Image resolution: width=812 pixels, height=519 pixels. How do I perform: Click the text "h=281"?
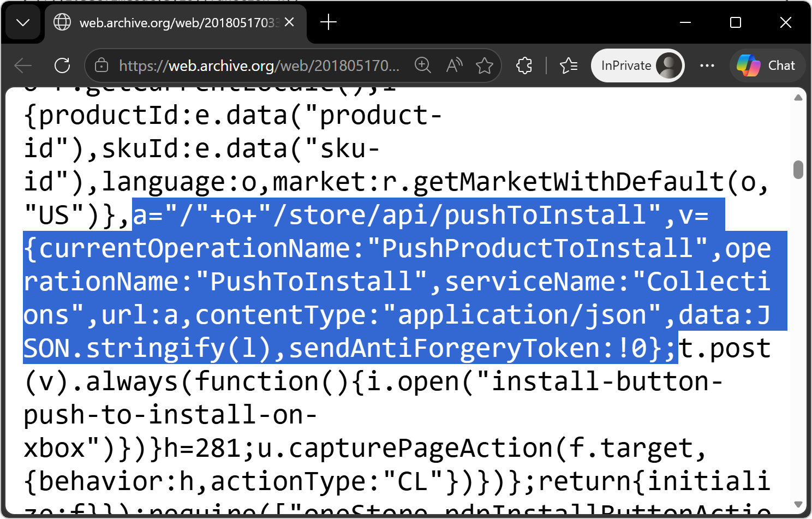[x=202, y=449]
